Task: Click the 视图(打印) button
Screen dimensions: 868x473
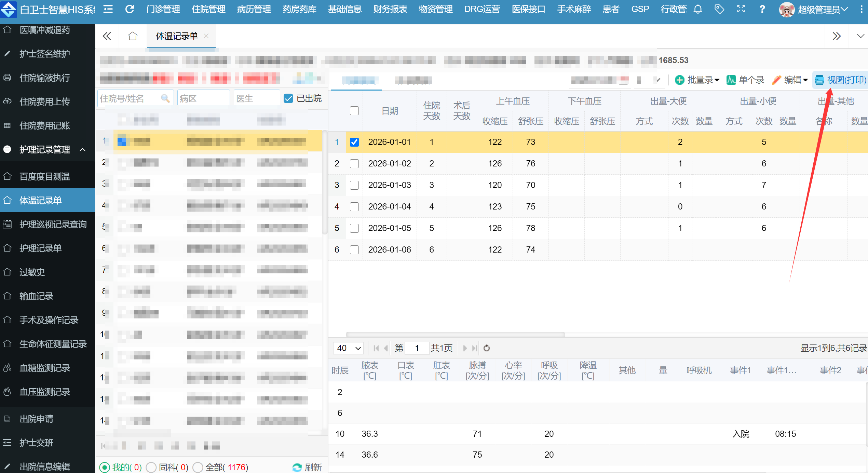Action: (841, 80)
